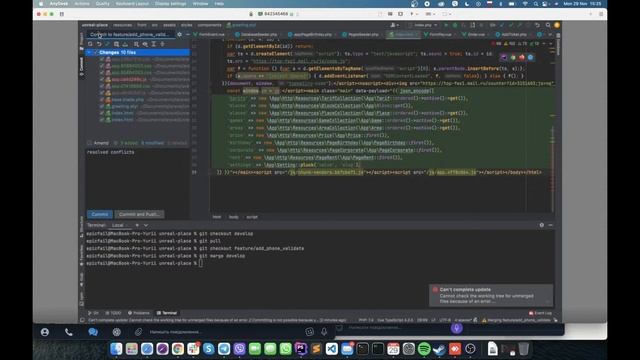Click the Can't complete update notification
The image size is (640, 360).
(491, 295)
